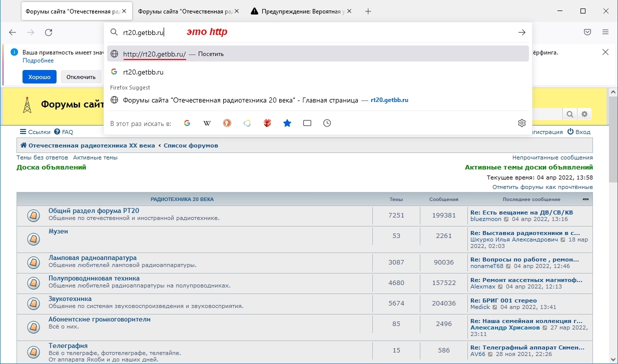Open the Firefox application menu
Image resolution: width=618 pixels, height=364 pixels.
point(605,32)
